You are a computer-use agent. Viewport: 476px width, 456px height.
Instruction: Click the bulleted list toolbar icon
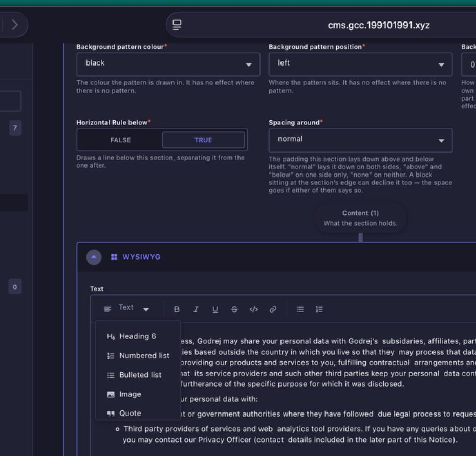coord(300,309)
